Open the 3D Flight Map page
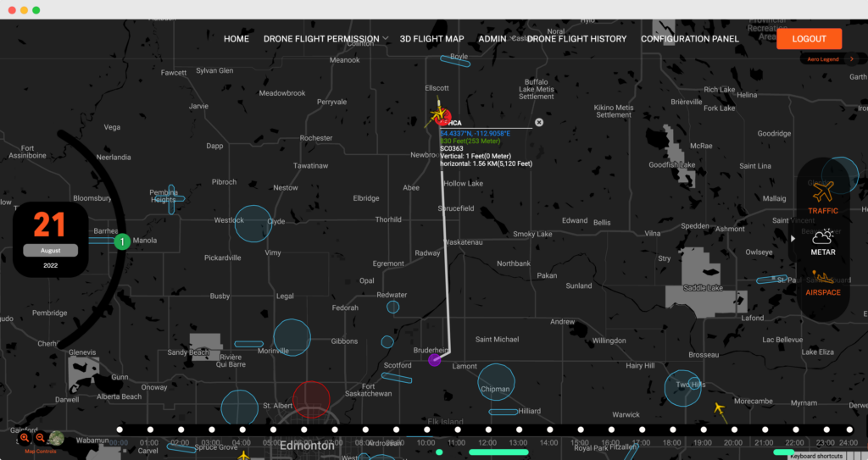Image resolution: width=868 pixels, height=460 pixels. (431, 39)
